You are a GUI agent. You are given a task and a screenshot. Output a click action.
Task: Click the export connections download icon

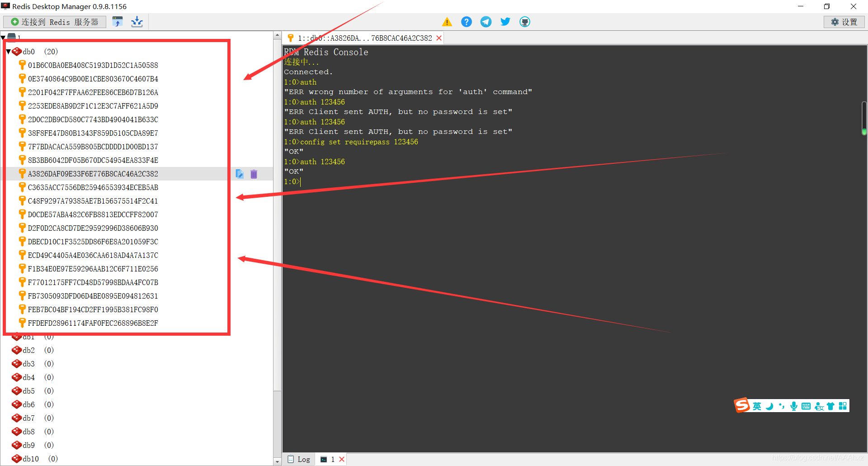137,22
